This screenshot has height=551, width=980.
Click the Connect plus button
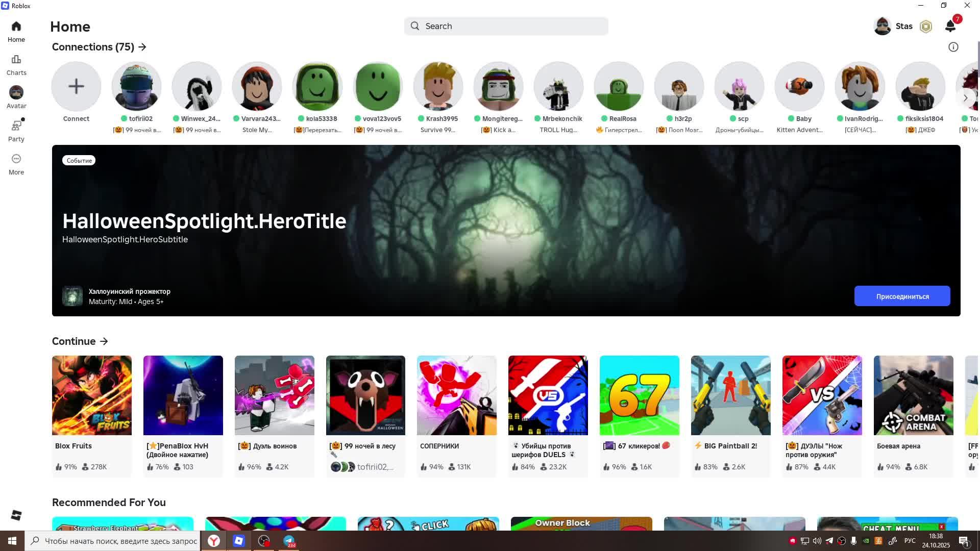(76, 86)
